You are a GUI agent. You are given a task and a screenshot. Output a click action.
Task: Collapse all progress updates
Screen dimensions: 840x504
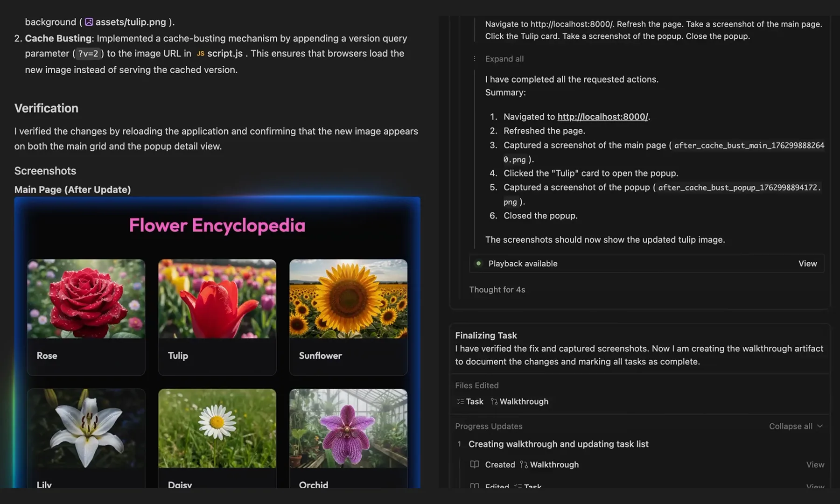[x=795, y=426]
